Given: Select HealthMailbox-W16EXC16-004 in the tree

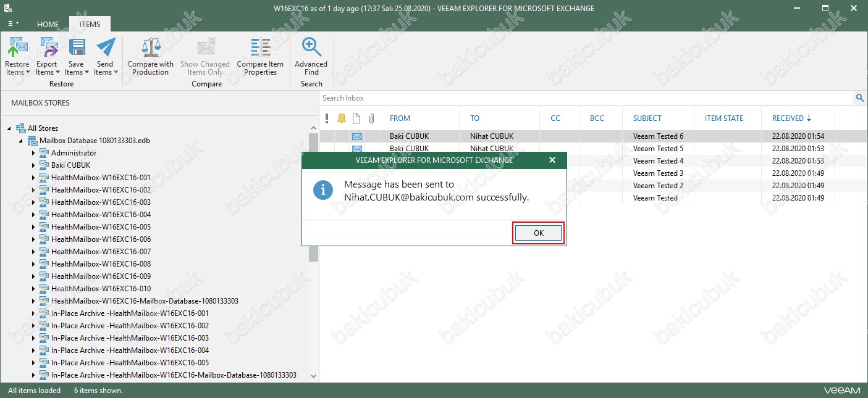Looking at the screenshot, I should coord(101,215).
